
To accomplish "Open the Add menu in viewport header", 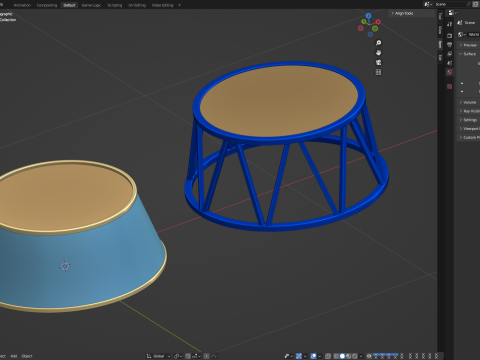I will (x=14, y=356).
